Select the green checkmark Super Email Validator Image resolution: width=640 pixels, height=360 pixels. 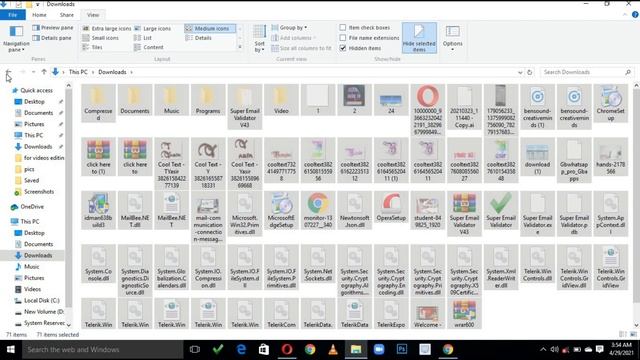[x=501, y=210]
